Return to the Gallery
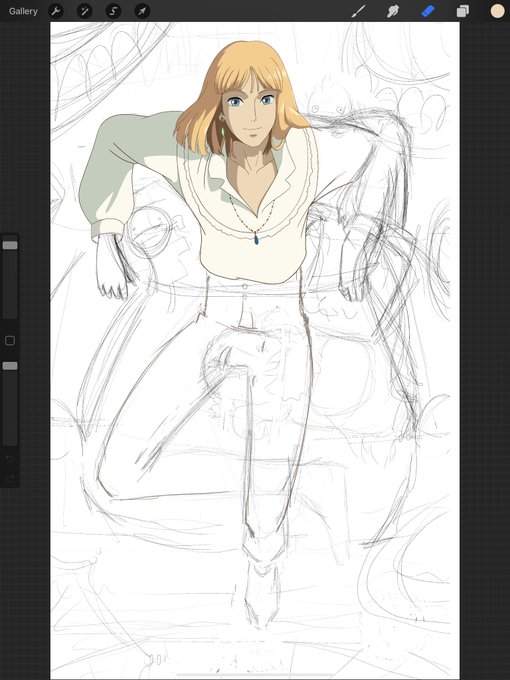Image resolution: width=510 pixels, height=680 pixels. [x=23, y=11]
